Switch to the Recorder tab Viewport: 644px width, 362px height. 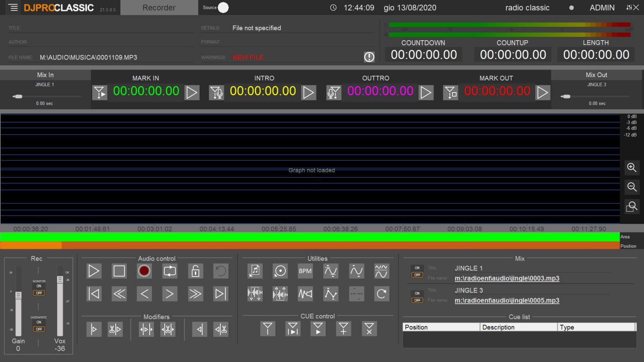coord(159,7)
